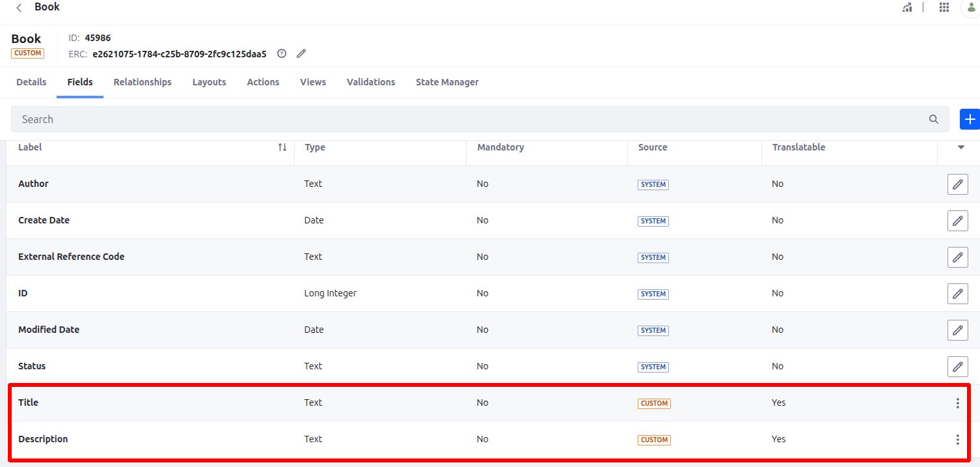The height and width of the screenshot is (467, 980).
Task: Click the ERC help question mark icon
Action: click(x=282, y=54)
